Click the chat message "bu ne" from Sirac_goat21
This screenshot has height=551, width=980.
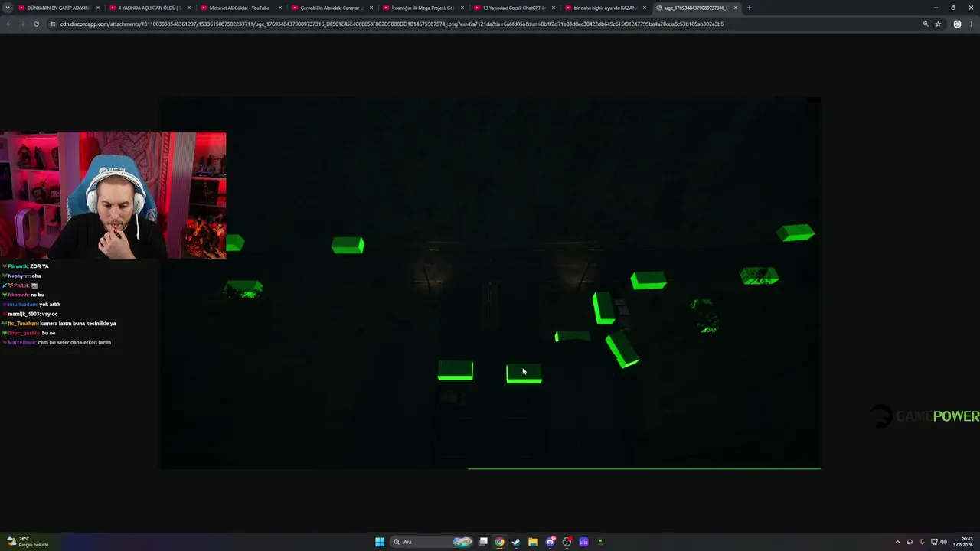(48, 333)
